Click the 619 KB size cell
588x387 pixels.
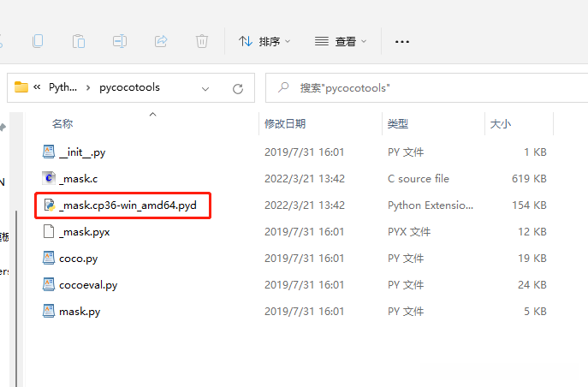[529, 178]
